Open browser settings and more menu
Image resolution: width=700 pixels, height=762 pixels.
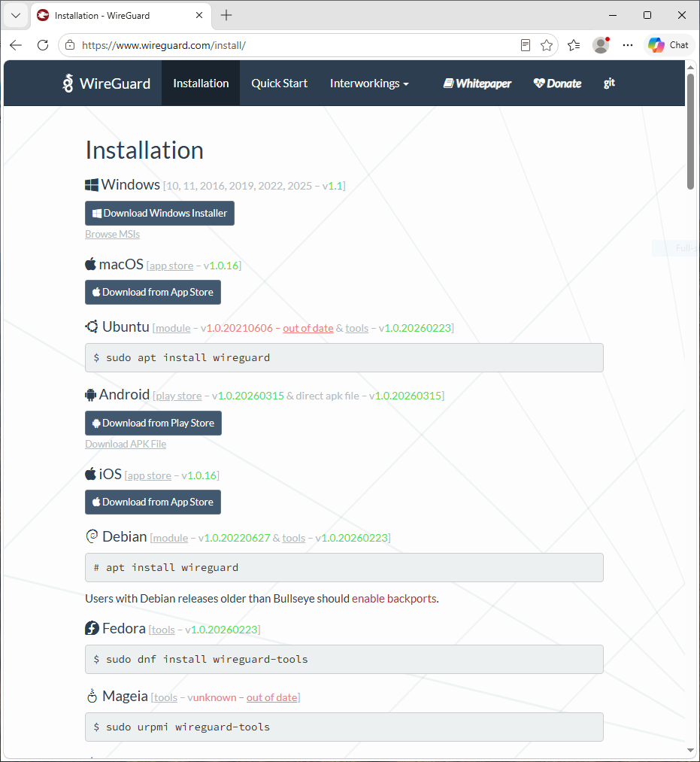point(628,45)
